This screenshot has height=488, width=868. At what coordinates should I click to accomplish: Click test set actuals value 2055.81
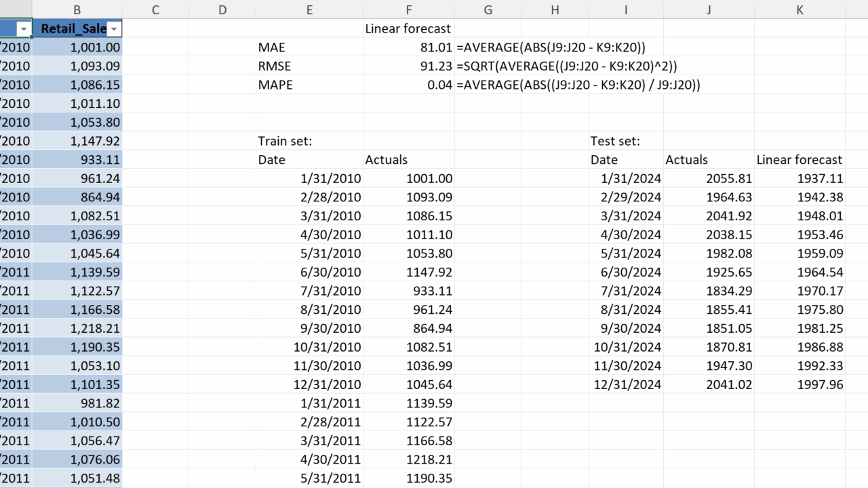pyautogui.click(x=709, y=179)
